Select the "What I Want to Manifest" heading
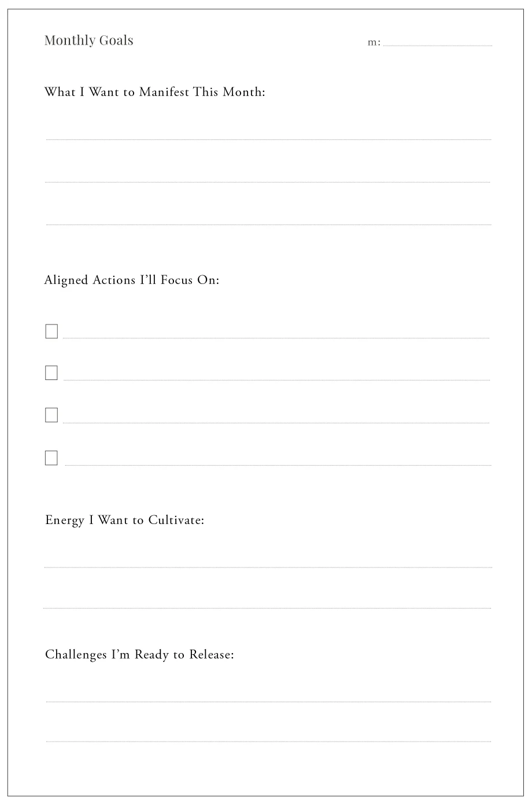 tap(155, 92)
